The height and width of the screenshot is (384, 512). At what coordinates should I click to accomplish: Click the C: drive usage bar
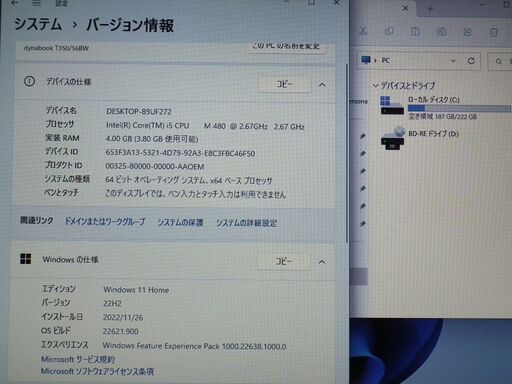pyautogui.click(x=459, y=108)
